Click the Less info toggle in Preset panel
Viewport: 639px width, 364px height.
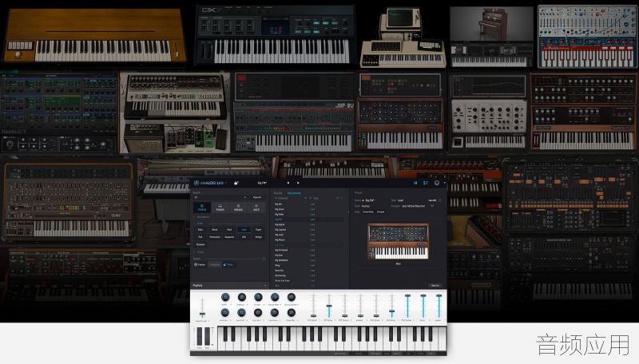[432, 200]
